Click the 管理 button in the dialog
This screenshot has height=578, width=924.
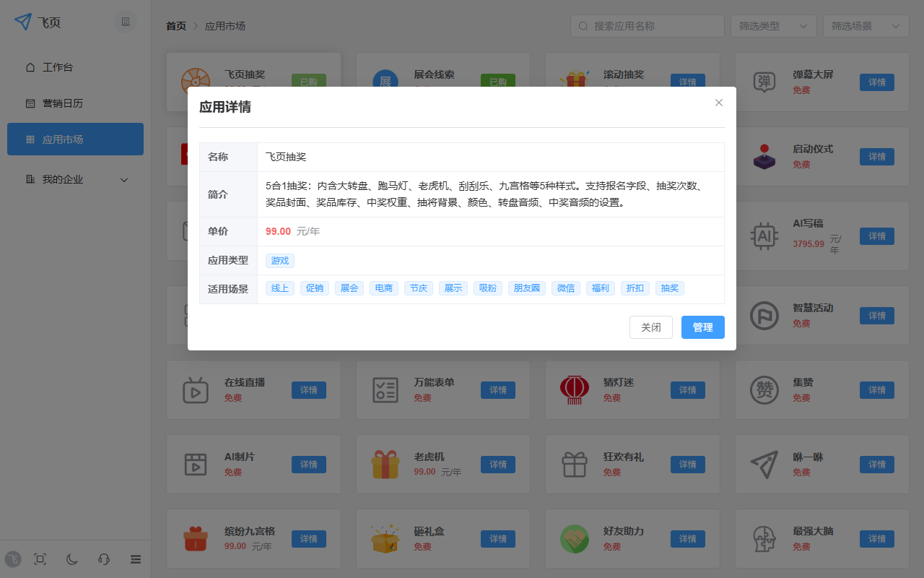coord(702,327)
